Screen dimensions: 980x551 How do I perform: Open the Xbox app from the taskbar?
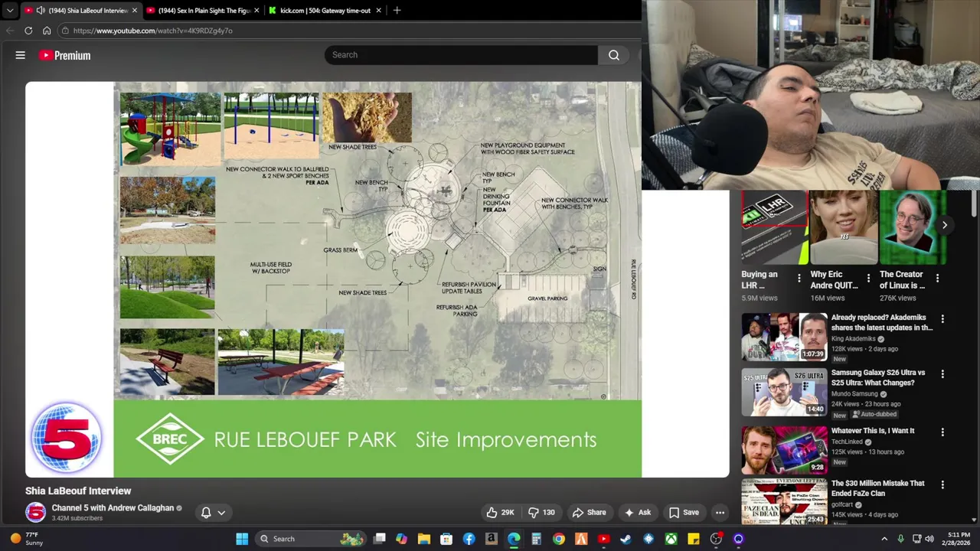(x=671, y=539)
